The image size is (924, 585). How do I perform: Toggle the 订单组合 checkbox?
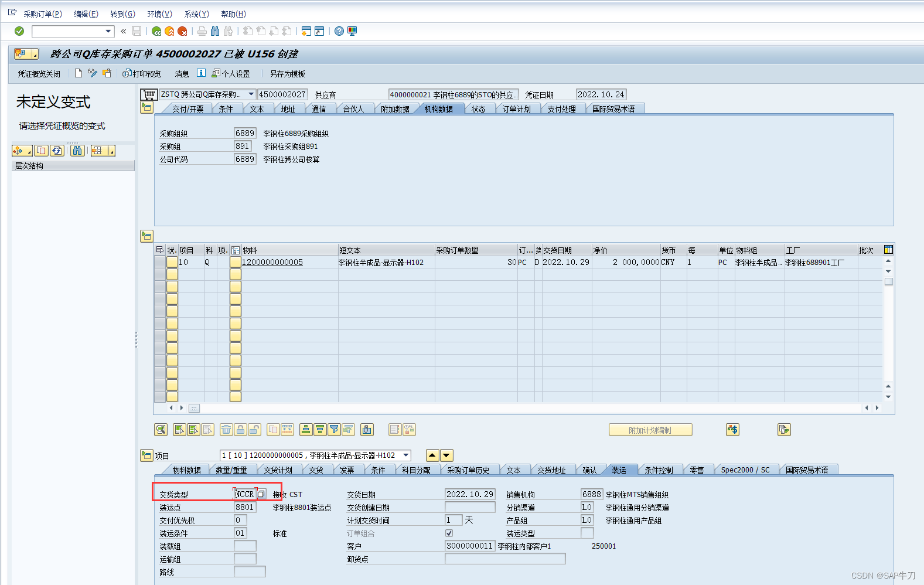[x=449, y=533]
